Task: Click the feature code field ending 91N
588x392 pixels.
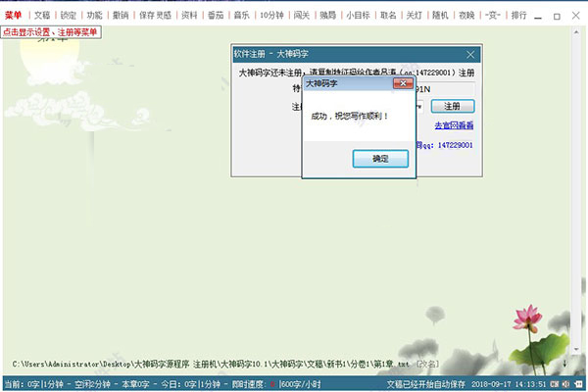Action: pyautogui.click(x=445, y=89)
